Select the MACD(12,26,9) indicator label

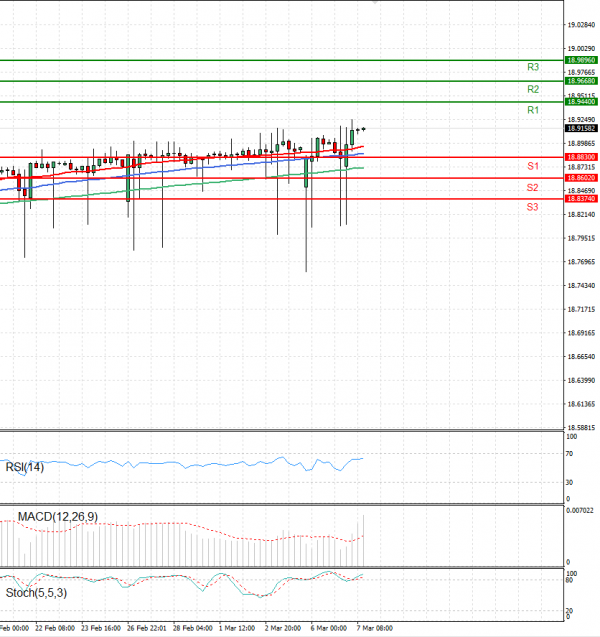(x=57, y=517)
